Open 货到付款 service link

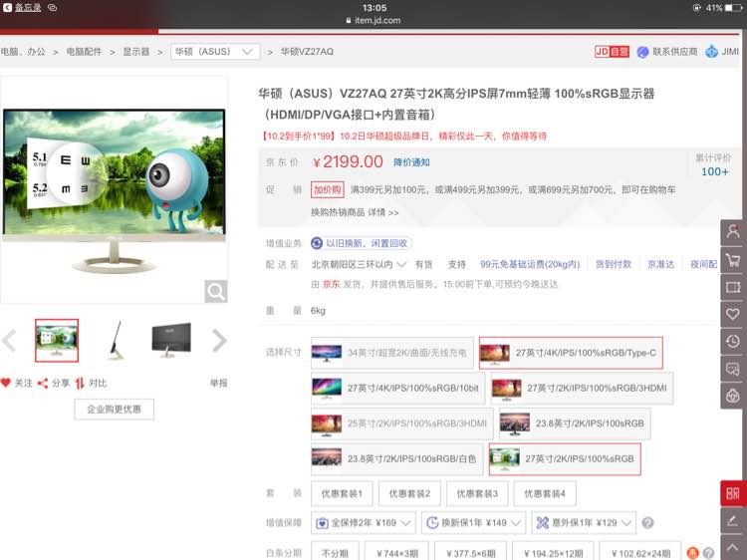click(x=614, y=264)
